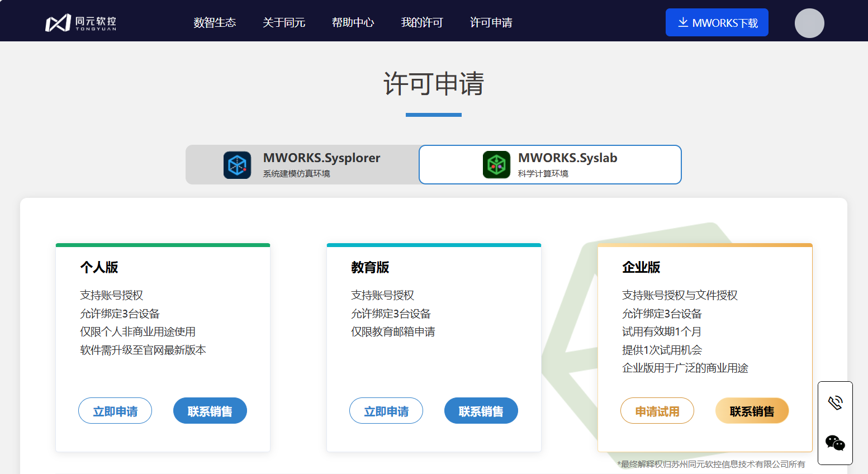
Task: Navigate to 我的许可
Action: [422, 22]
